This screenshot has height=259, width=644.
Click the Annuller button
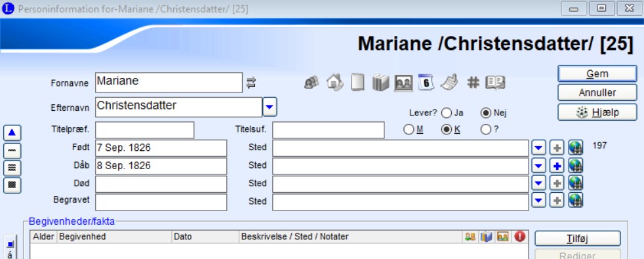point(597,92)
